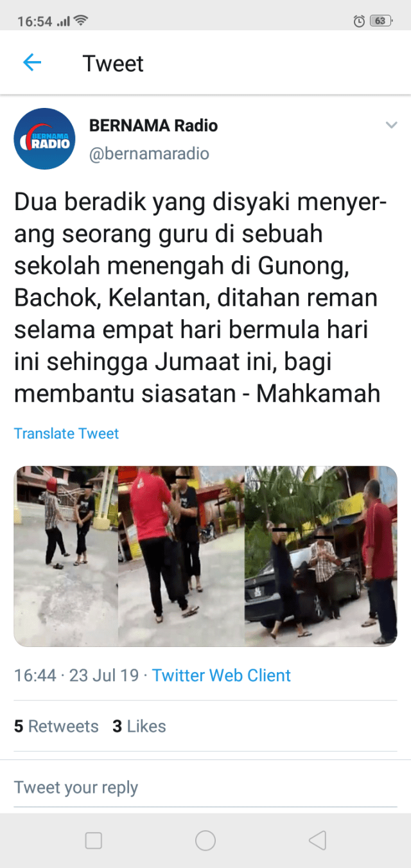Open the first photo of the tweet
This screenshot has width=411, height=868.
[x=66, y=556]
